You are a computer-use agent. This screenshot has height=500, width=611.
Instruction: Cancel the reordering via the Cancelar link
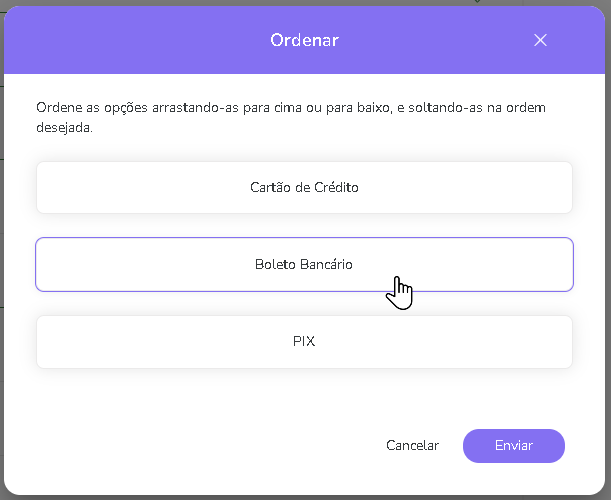[x=412, y=446]
